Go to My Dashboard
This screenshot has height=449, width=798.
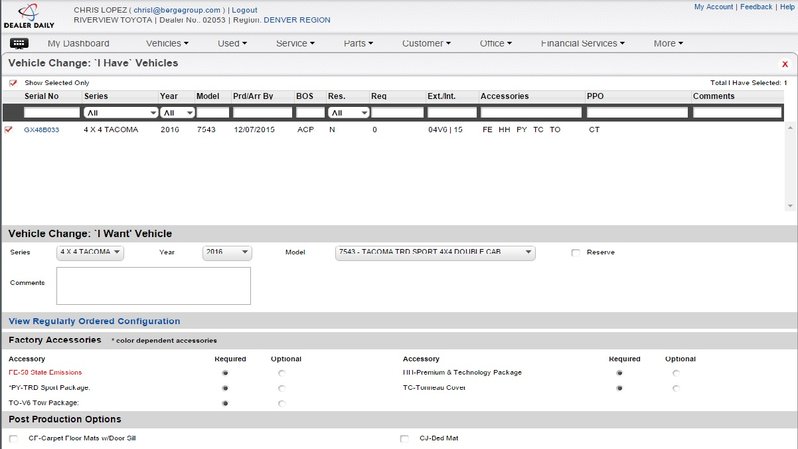tap(78, 43)
